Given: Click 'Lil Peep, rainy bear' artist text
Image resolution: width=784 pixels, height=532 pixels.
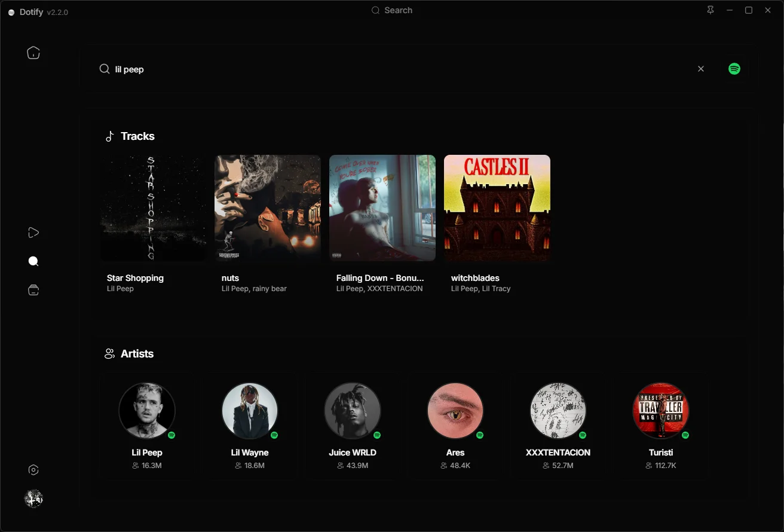Looking at the screenshot, I should [254, 289].
